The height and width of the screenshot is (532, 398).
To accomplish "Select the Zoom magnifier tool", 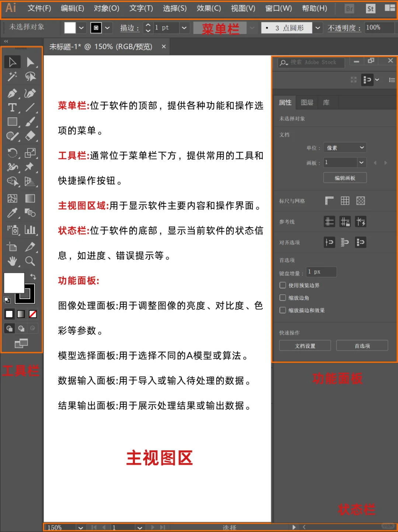I will coord(30,261).
